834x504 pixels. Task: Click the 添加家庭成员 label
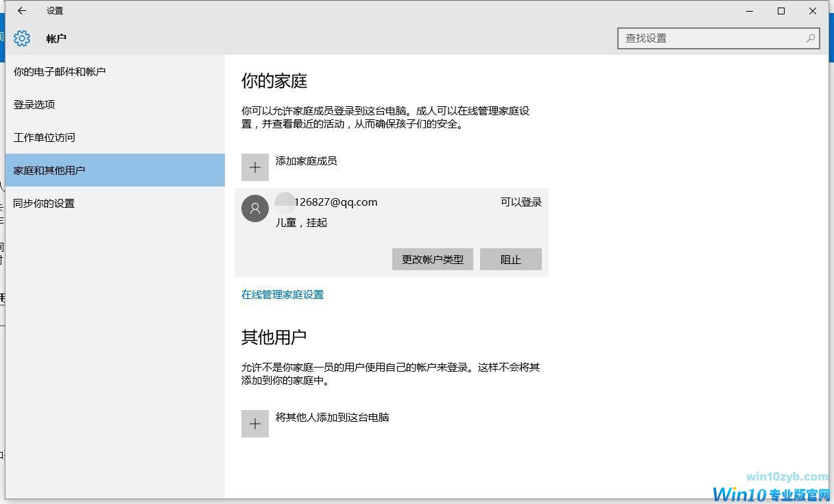(307, 161)
